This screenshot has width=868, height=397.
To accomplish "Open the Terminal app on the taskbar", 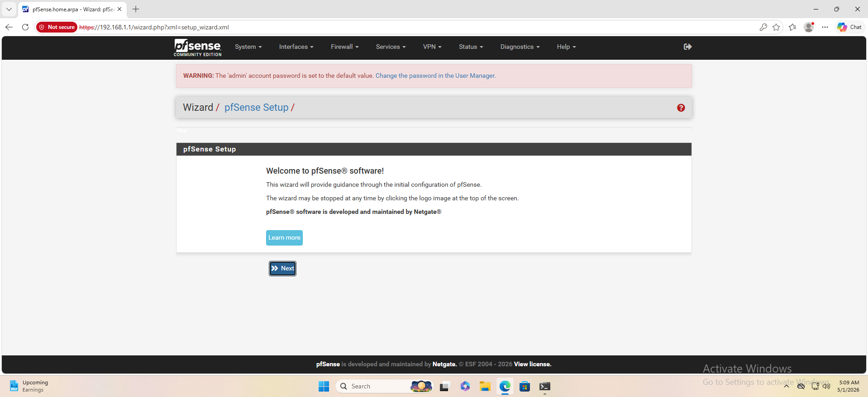I will tap(545, 386).
